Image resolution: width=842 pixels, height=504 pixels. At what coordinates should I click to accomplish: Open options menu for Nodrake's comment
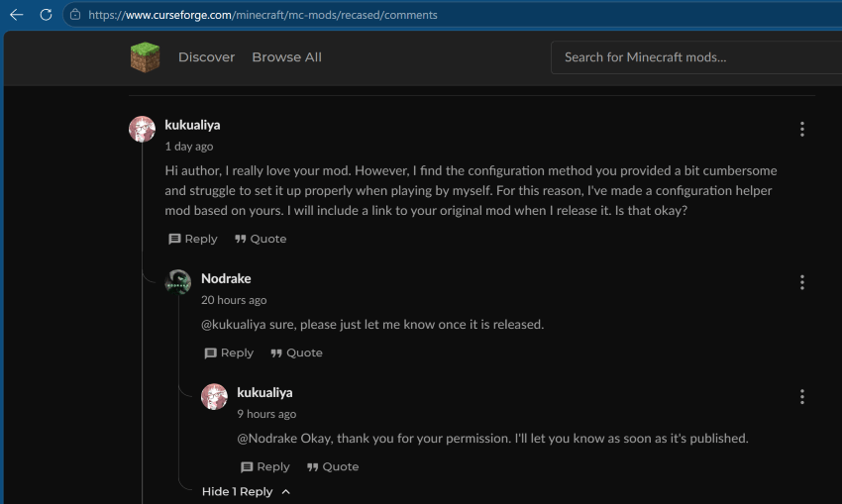pyautogui.click(x=801, y=282)
